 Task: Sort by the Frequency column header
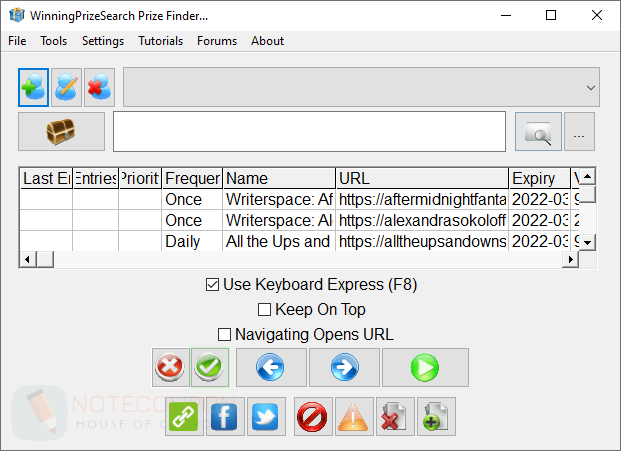coord(192,178)
